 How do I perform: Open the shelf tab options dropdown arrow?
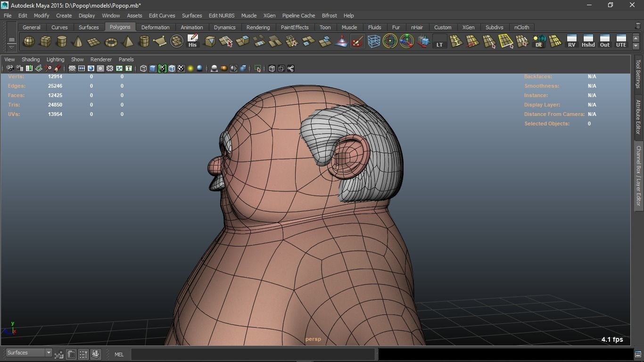[x=11, y=48]
